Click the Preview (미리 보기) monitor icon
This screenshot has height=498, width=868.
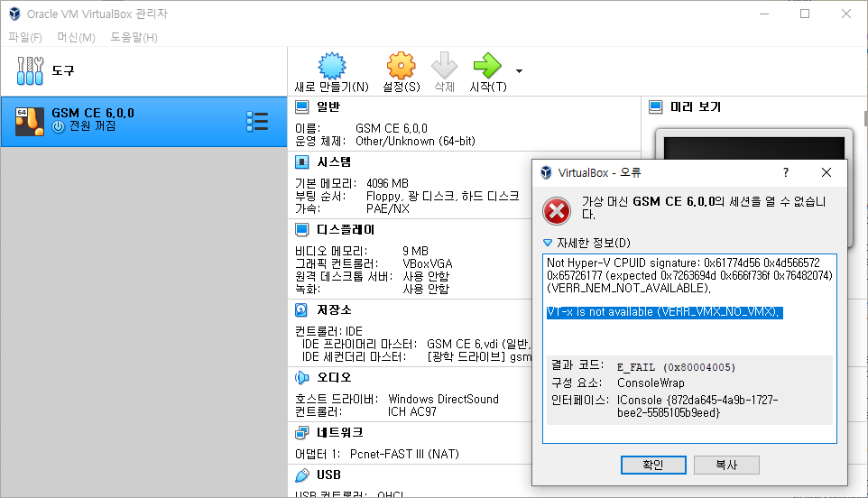click(x=655, y=106)
